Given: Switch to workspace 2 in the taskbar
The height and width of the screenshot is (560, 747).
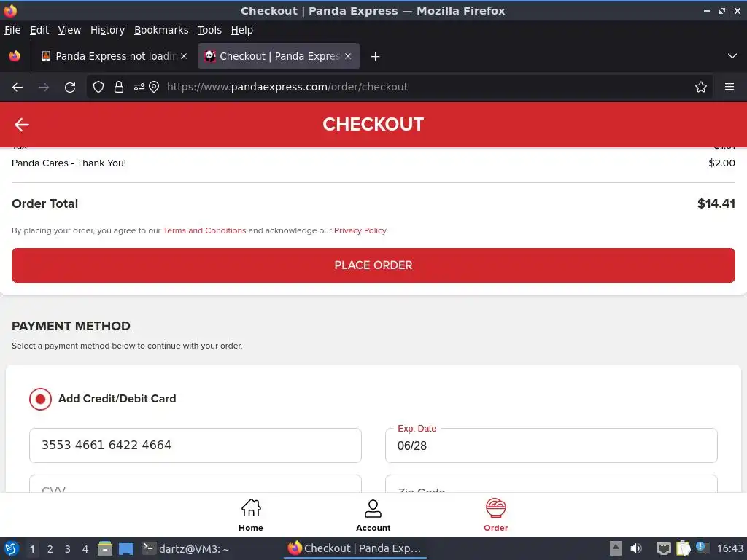Looking at the screenshot, I should coord(50,549).
